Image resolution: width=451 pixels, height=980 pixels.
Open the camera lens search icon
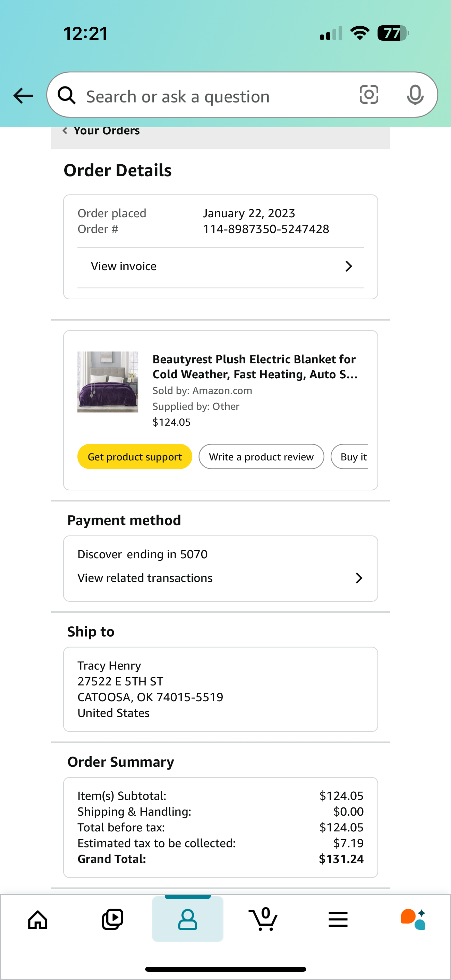pos(369,95)
